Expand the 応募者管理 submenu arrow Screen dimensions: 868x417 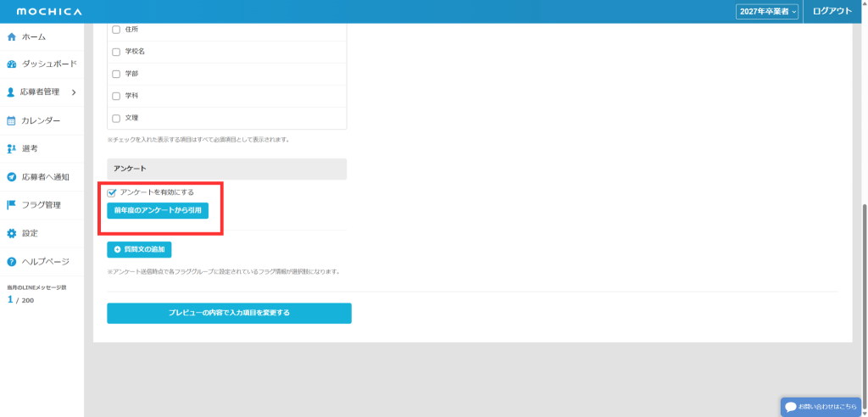coord(74,92)
